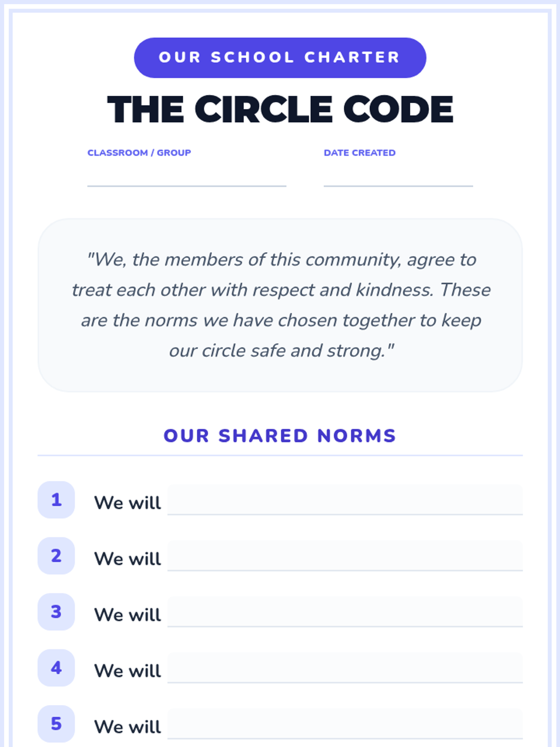
Task: Click the 'Classroom / Group' label
Action: pyautogui.click(x=139, y=153)
